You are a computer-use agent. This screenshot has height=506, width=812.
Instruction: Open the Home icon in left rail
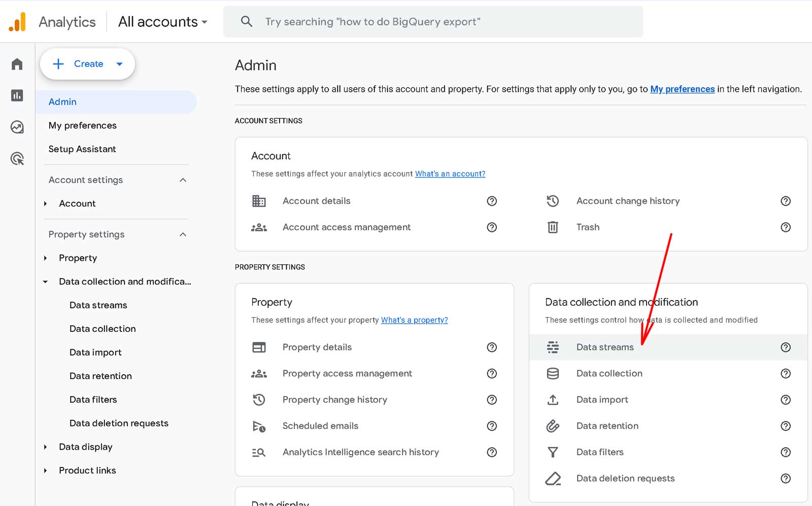point(17,64)
